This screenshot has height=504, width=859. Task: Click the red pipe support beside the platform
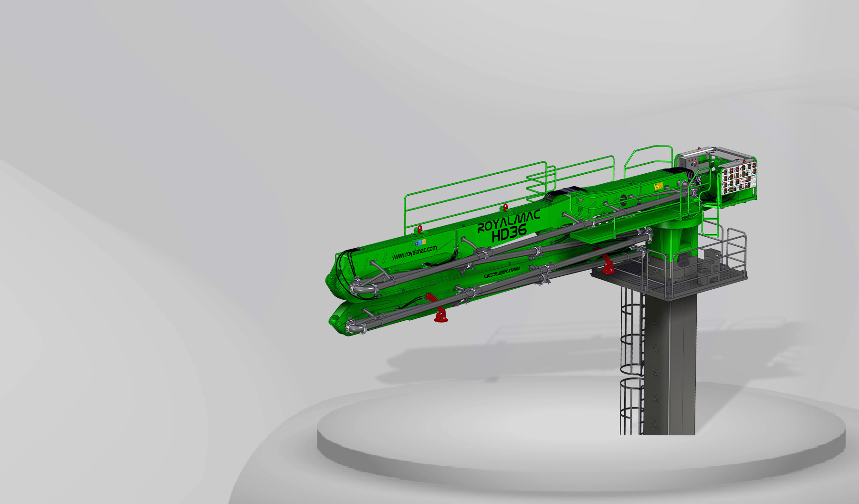pyautogui.click(x=608, y=265)
